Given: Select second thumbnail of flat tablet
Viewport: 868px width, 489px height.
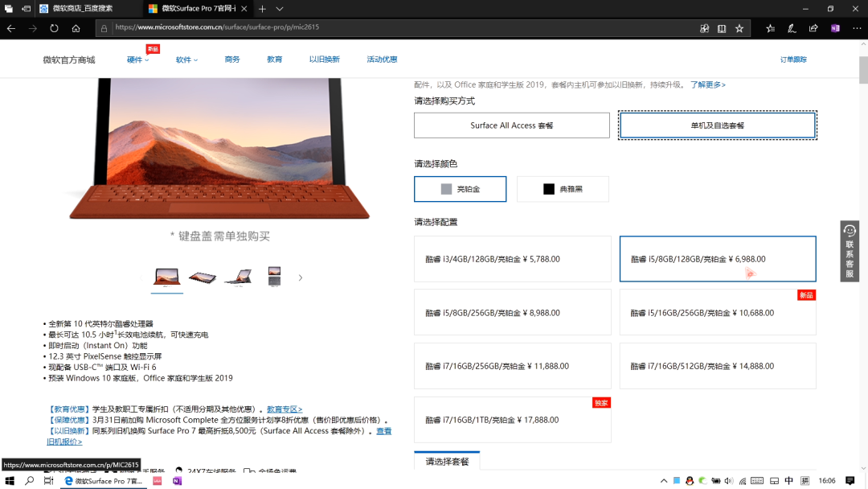Looking at the screenshot, I should click(203, 277).
